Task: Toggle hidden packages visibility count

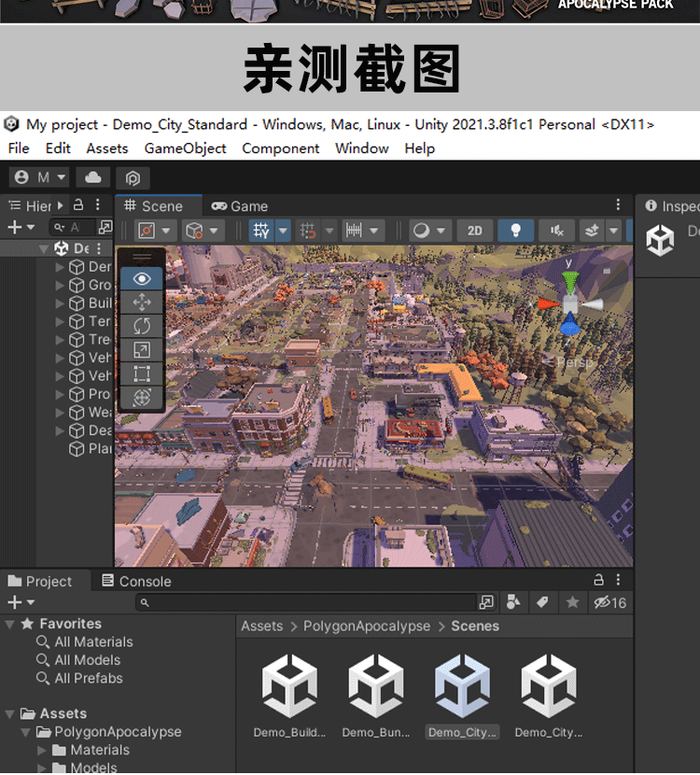Action: click(x=610, y=603)
